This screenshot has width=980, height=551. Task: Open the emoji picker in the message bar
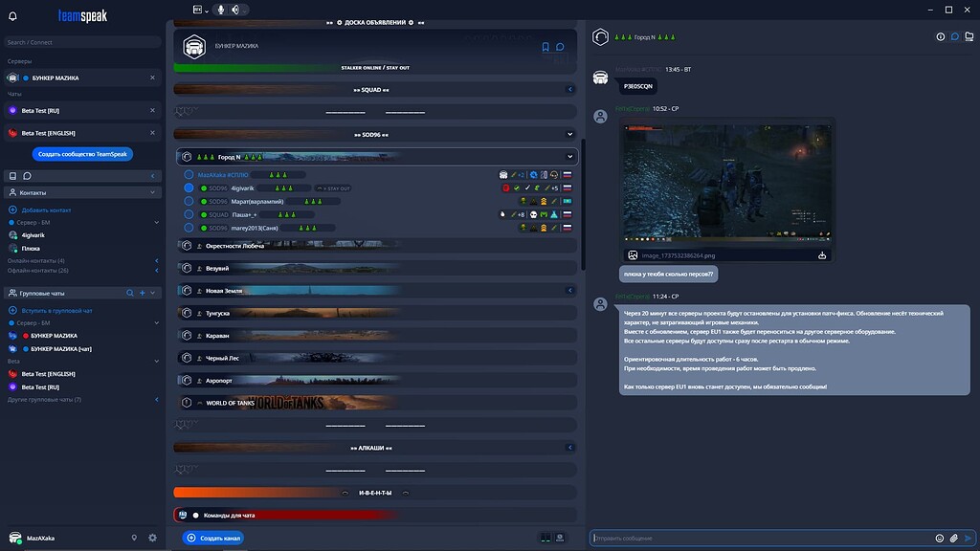click(x=939, y=538)
